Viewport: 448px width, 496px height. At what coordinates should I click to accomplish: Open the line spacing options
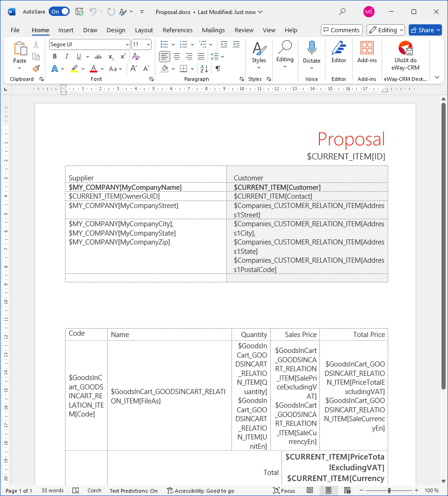click(x=214, y=56)
